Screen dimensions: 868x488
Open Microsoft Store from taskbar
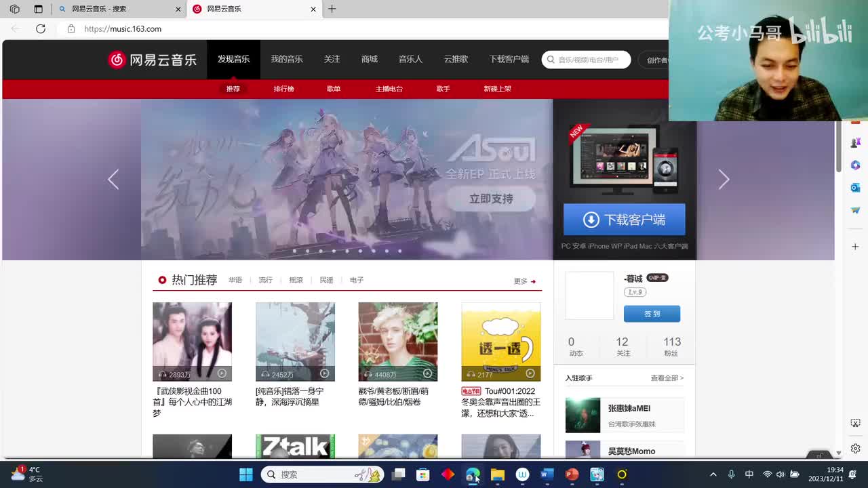[423, 474]
